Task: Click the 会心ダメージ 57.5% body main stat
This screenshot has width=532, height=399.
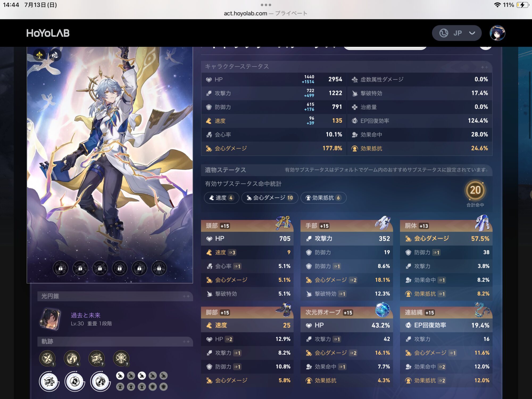Action: pyautogui.click(x=446, y=239)
